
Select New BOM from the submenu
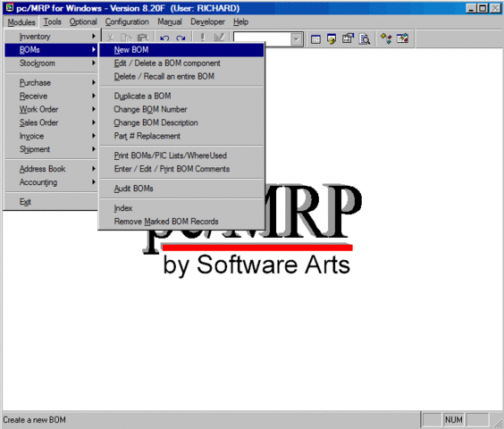(x=181, y=50)
